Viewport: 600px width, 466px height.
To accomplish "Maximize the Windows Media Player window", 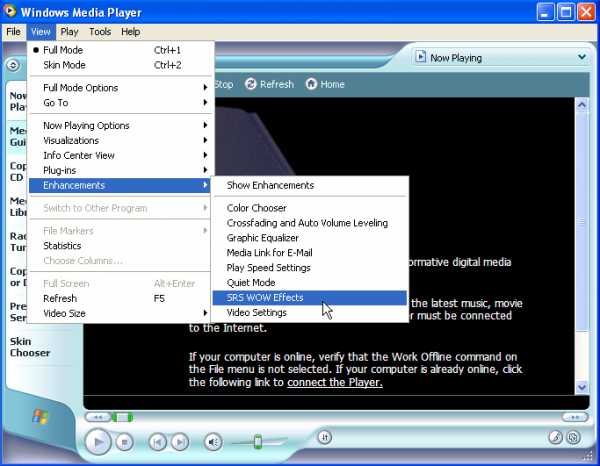I will click(566, 12).
